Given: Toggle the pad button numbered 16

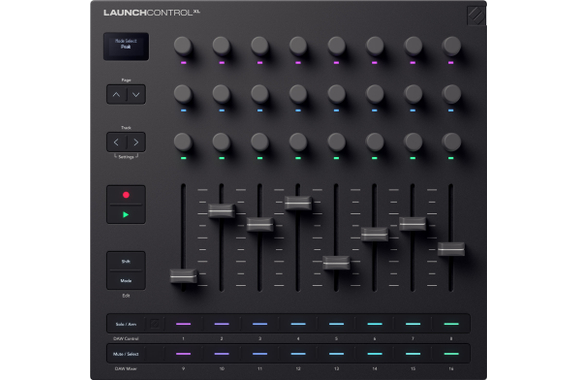Looking at the screenshot, I should [451, 354].
